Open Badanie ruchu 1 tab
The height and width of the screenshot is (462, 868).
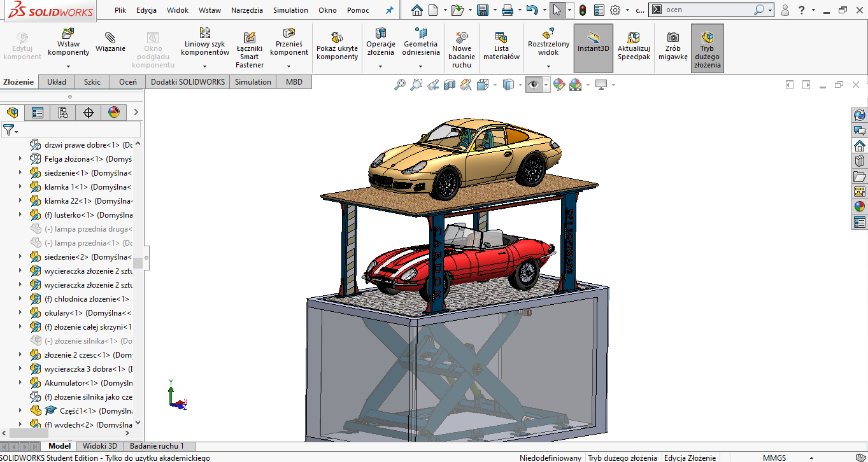point(158,446)
